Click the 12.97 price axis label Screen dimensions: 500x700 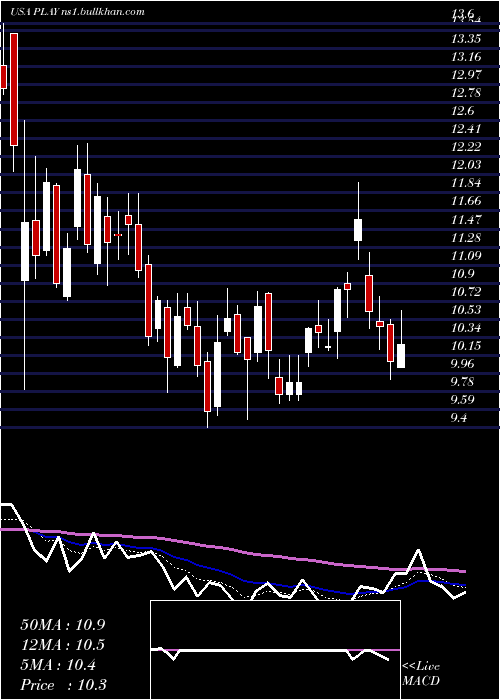[466, 75]
